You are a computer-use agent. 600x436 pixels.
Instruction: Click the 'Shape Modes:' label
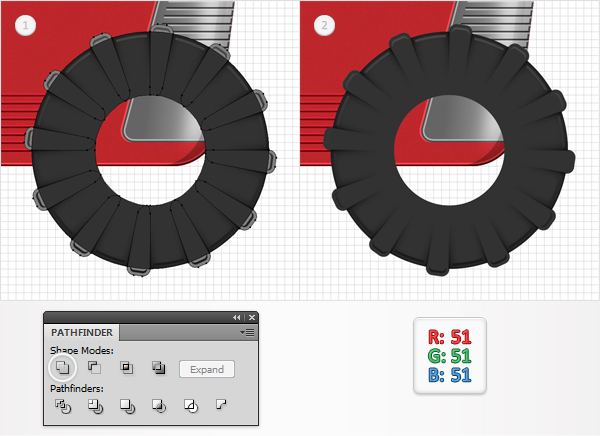point(82,350)
